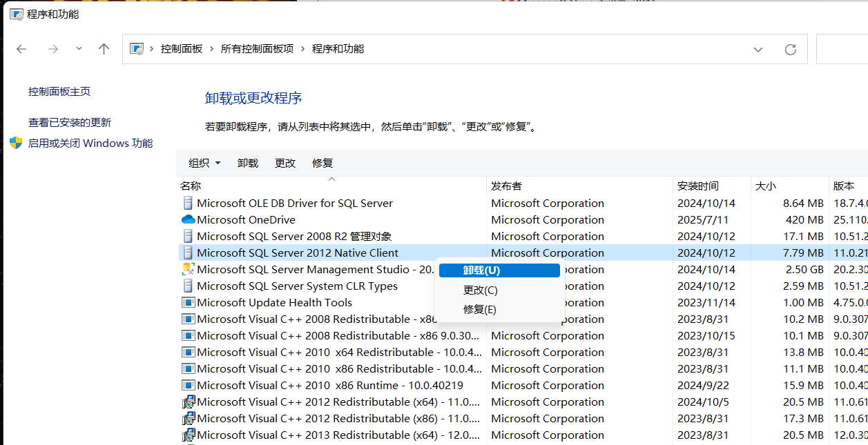This screenshot has height=445, width=868.
Task: Open 查看已安装的更新 link
Action: (x=70, y=122)
